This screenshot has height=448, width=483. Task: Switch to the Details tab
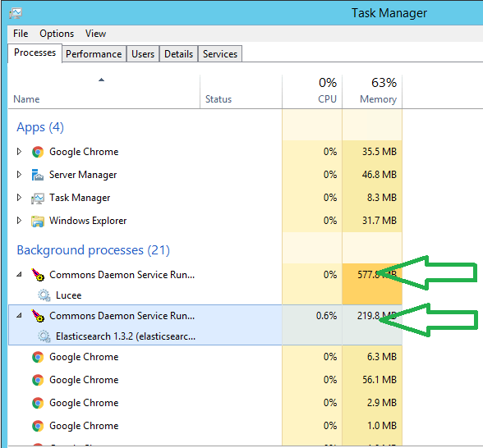(x=179, y=54)
